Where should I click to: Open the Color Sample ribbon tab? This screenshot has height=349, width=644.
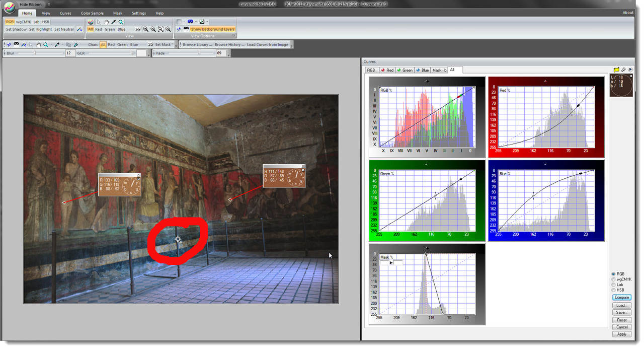[x=92, y=13]
